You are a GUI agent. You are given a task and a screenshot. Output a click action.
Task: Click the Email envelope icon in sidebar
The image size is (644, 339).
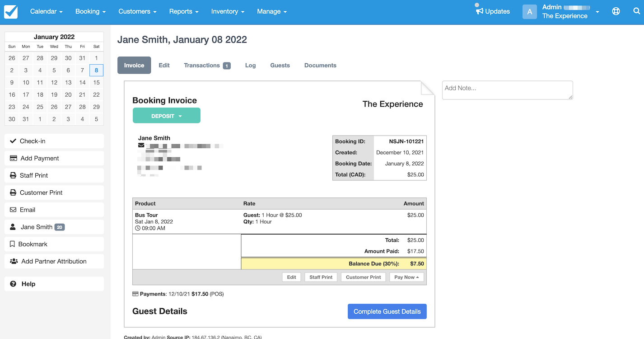pyautogui.click(x=13, y=210)
